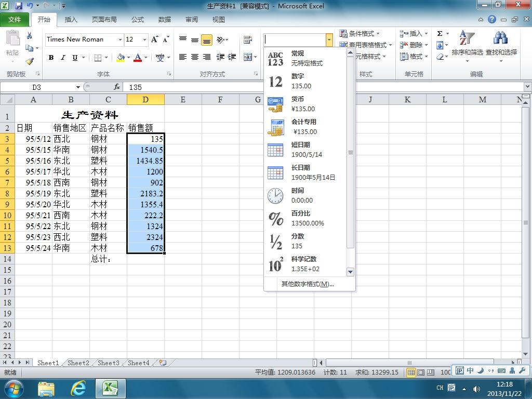Click the text orientation icon
The image size is (532, 399).
point(220,39)
